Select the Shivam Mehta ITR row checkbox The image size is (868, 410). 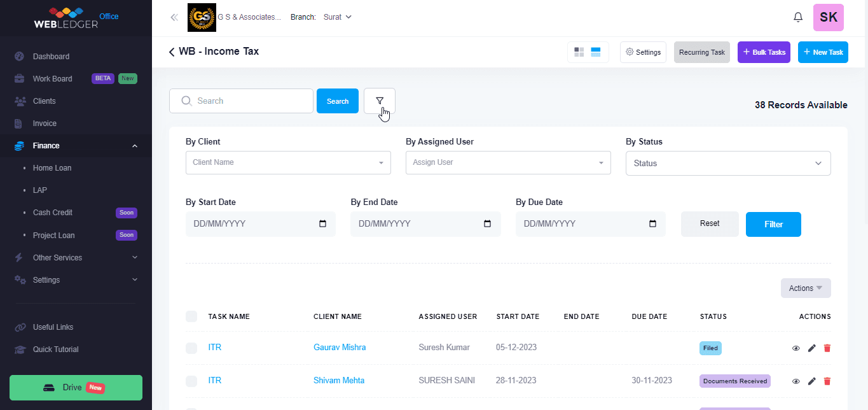coord(191,381)
